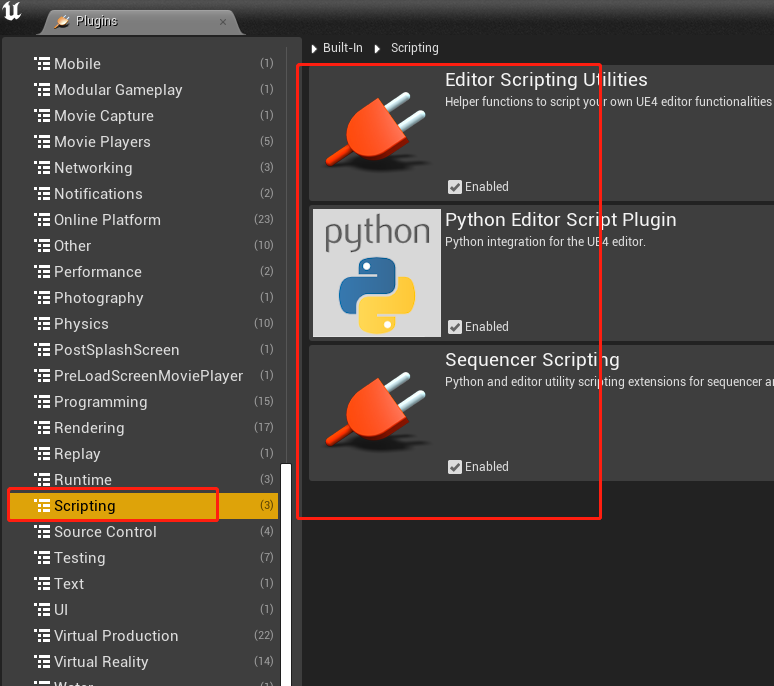Click the list icon beside UI
This screenshot has width=774, height=686.
point(42,610)
